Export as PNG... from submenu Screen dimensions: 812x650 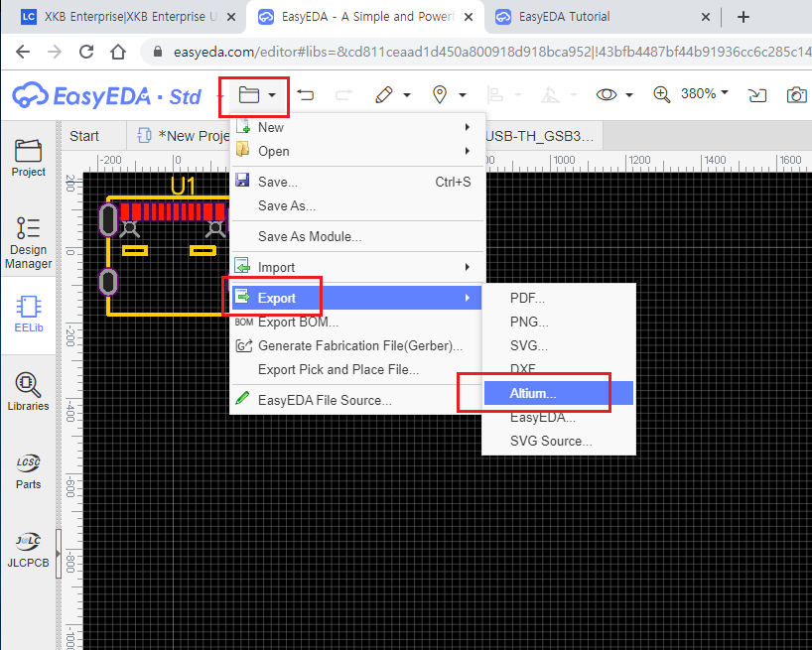[558, 322]
